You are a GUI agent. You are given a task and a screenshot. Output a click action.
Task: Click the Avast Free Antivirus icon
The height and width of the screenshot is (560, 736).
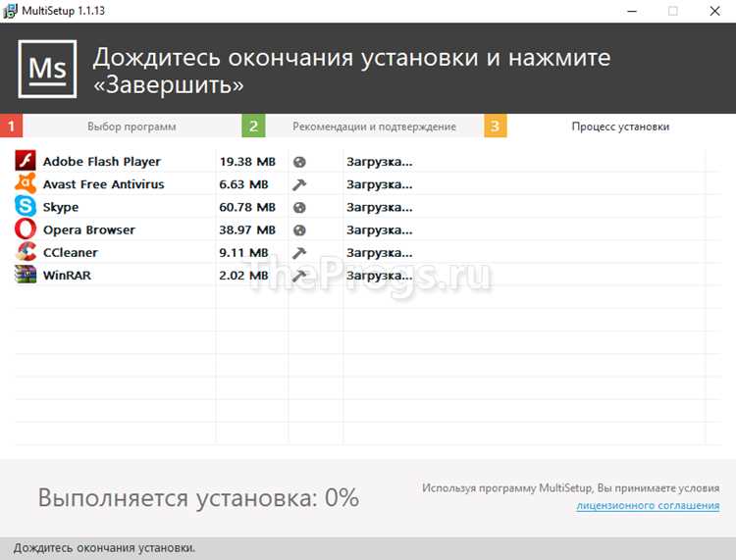click(26, 183)
